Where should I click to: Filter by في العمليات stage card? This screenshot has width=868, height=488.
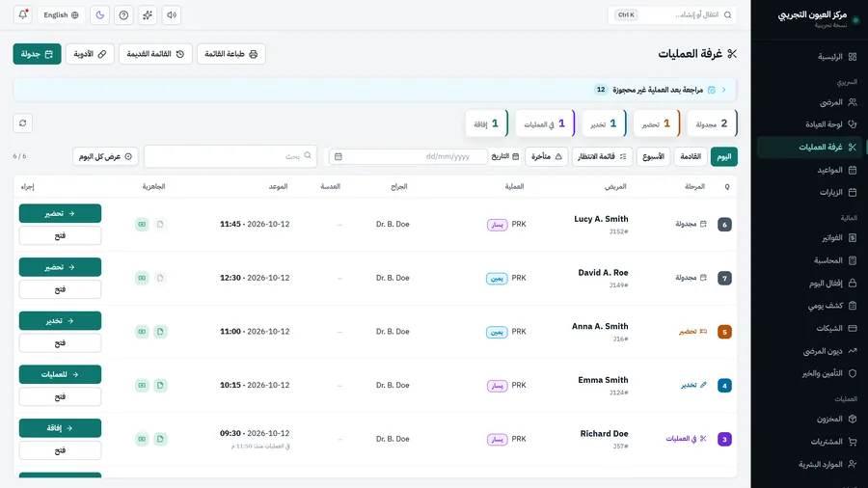(x=545, y=123)
